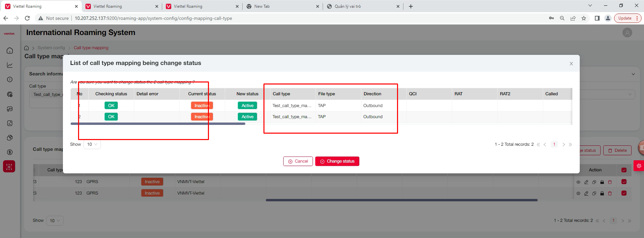
Task: Uncheck the second table row checkbox
Action: [624, 193]
